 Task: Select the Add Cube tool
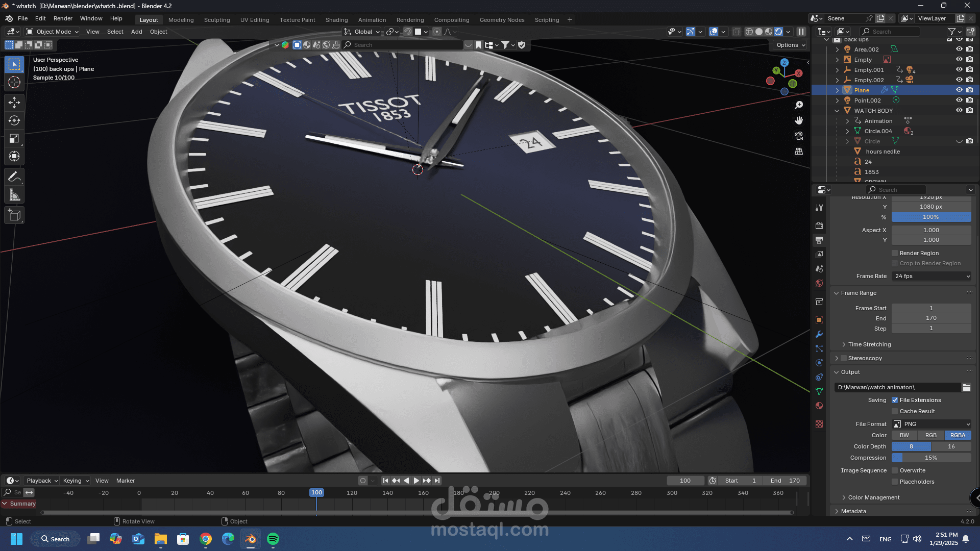[x=14, y=215]
